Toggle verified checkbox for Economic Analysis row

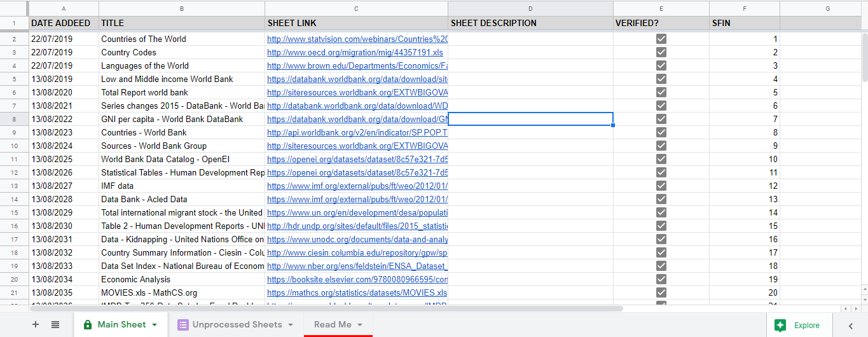pos(661,279)
